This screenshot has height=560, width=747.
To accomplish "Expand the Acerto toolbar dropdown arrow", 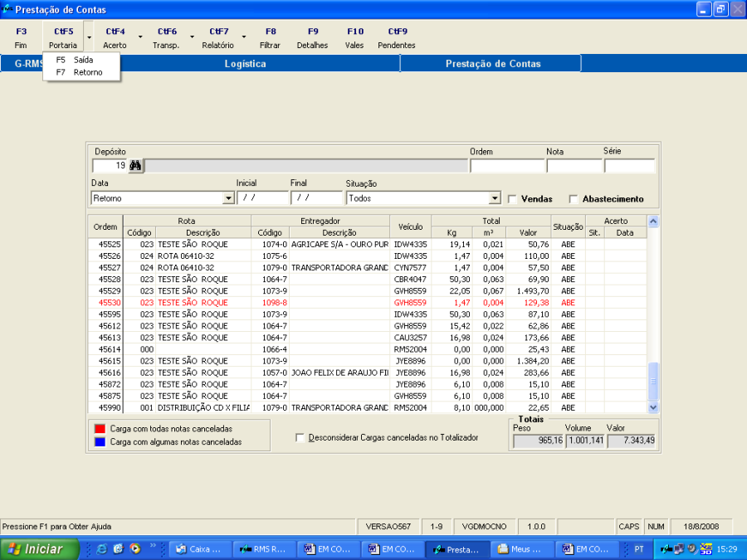I will [x=140, y=37].
